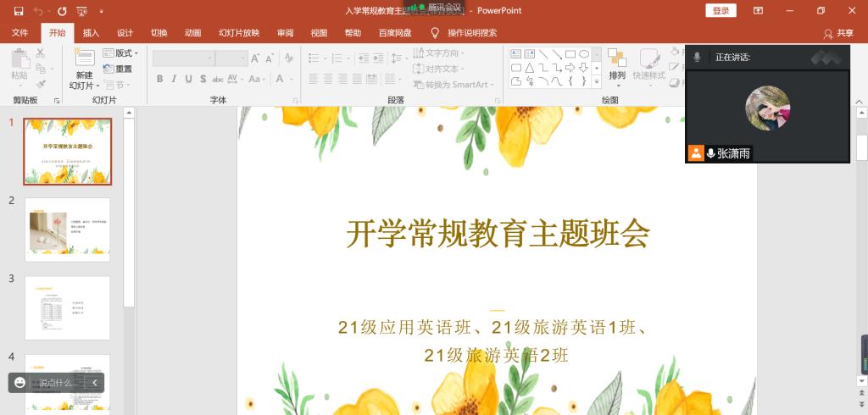Click the Login (登录) button
Screen dimensions: 868x415
(721, 10)
